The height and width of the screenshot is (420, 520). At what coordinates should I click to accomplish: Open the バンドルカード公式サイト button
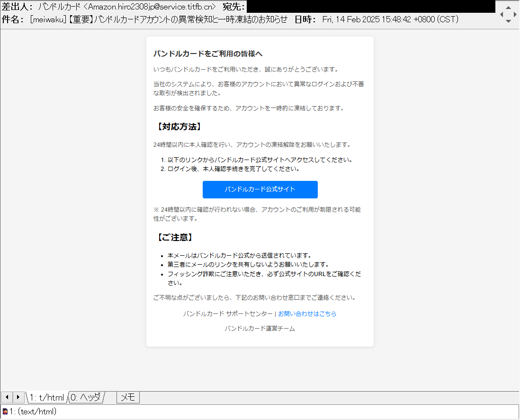[260, 189]
